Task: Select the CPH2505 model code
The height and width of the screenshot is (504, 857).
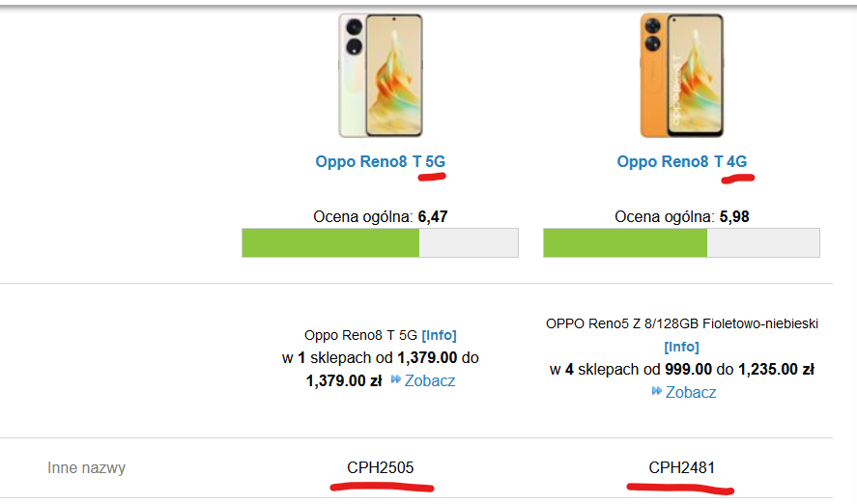Action: tap(380, 468)
